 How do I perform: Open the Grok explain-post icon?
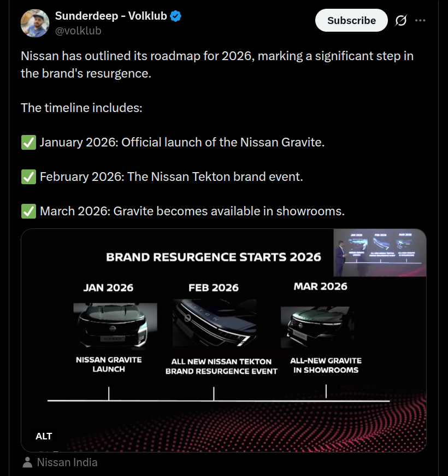click(x=400, y=21)
